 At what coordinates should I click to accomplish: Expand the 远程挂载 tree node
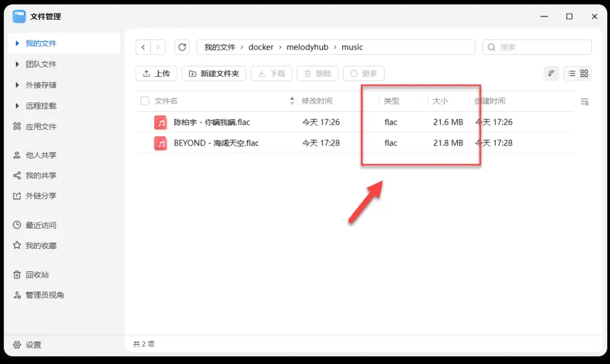17,106
